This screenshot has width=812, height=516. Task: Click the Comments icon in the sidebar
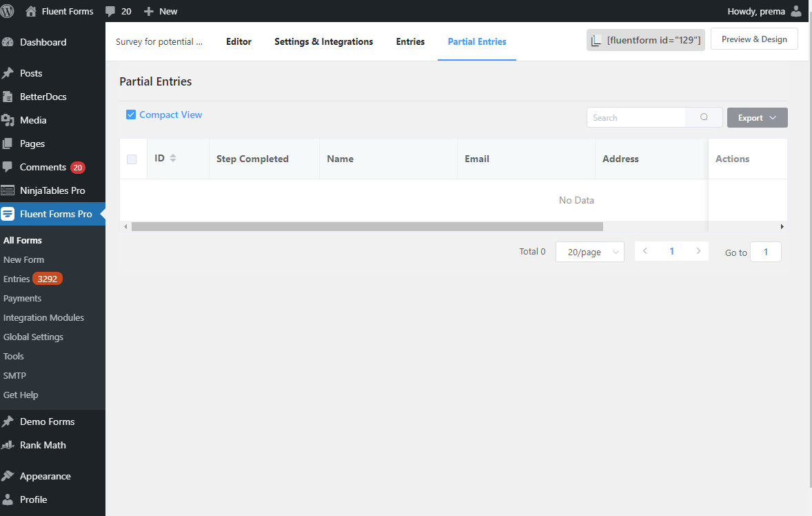pyautogui.click(x=8, y=167)
